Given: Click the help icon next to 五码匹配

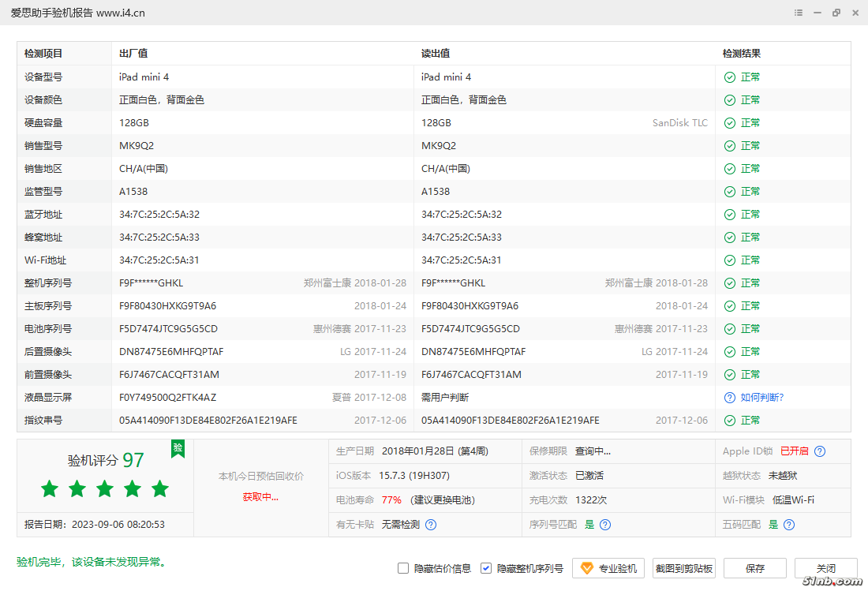Looking at the screenshot, I should (789, 525).
